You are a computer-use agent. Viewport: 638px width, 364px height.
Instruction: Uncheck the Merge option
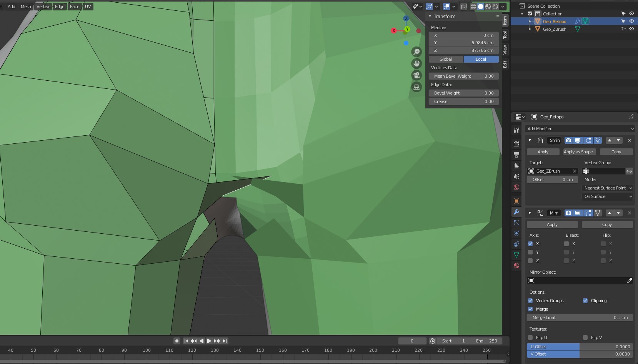coord(530,309)
